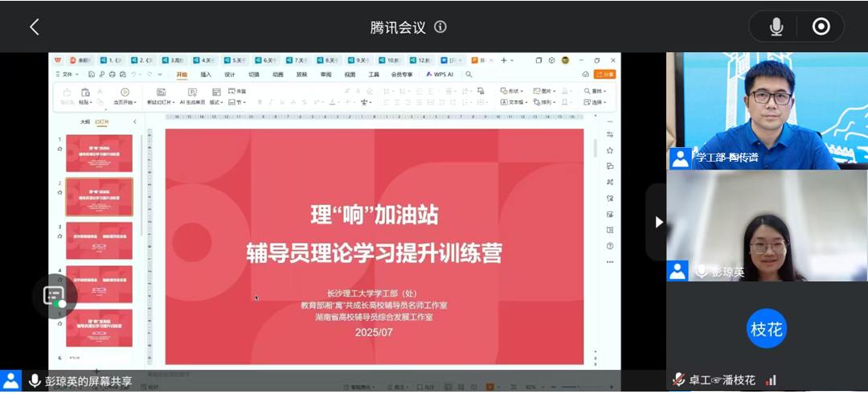Viewport: 868px width, 394px height.
Task: Click the 粘贴 paste icon
Action: point(85,93)
